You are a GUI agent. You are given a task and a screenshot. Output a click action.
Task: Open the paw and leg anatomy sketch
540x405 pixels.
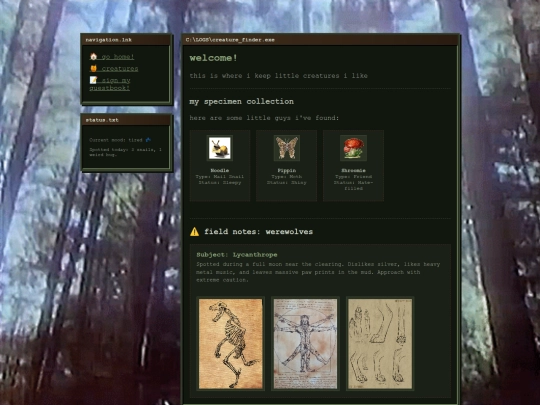380,344
